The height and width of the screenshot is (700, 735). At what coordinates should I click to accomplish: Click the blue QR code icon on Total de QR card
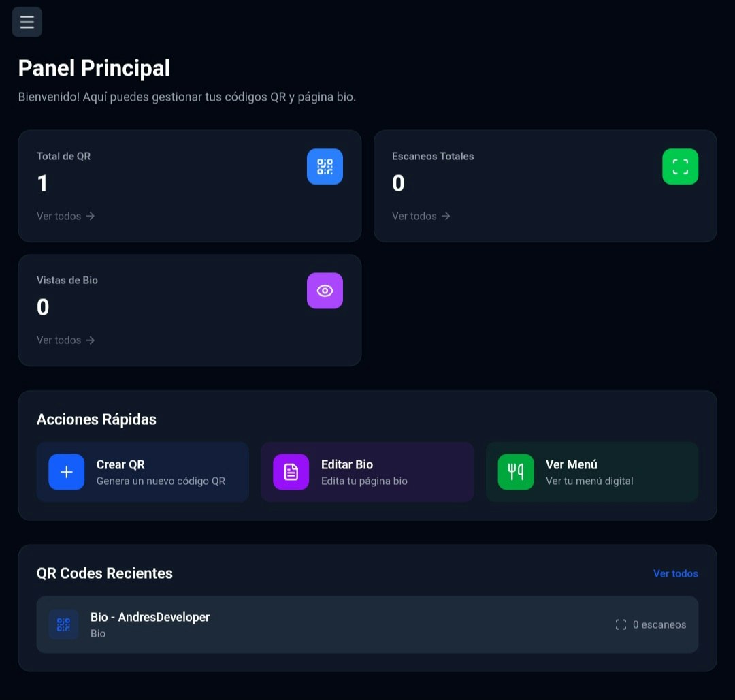coord(325,166)
